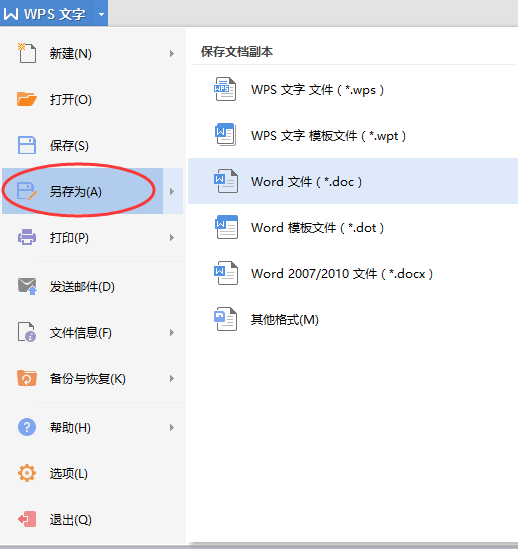This screenshot has height=549, width=518.
Task: Save as Word 模板文件 (*.dot)
Action: pyautogui.click(x=353, y=227)
